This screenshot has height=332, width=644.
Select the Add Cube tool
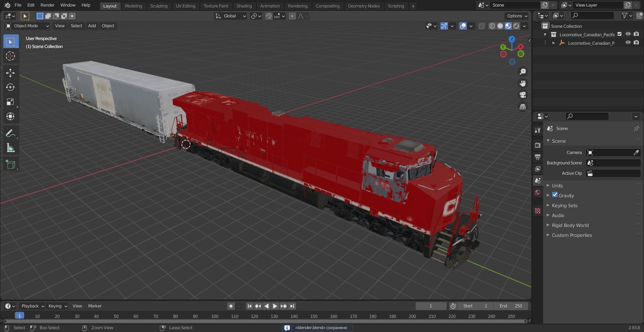point(10,165)
